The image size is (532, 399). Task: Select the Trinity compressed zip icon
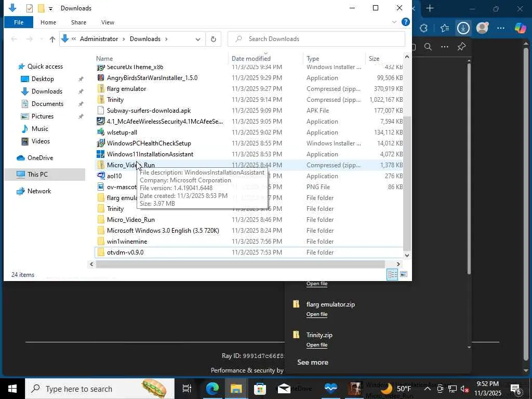click(101, 99)
